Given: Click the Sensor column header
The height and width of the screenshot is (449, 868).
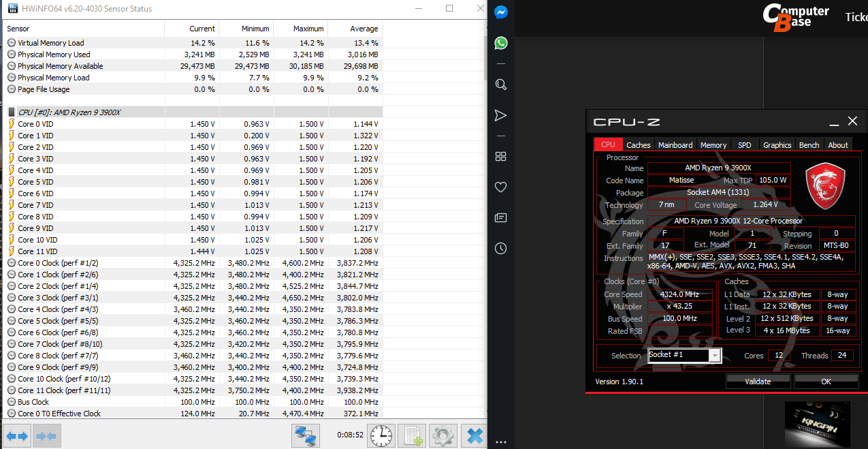Looking at the screenshot, I should pos(83,29).
